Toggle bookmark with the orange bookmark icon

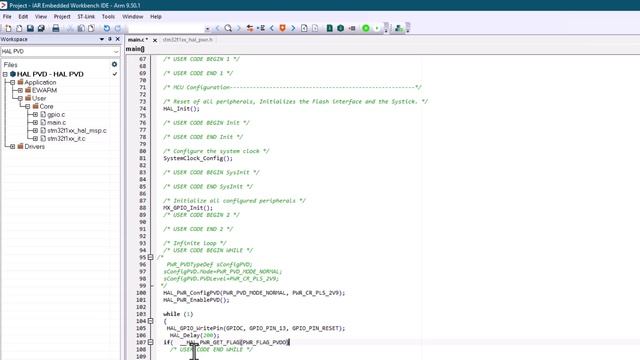(x=282, y=28)
